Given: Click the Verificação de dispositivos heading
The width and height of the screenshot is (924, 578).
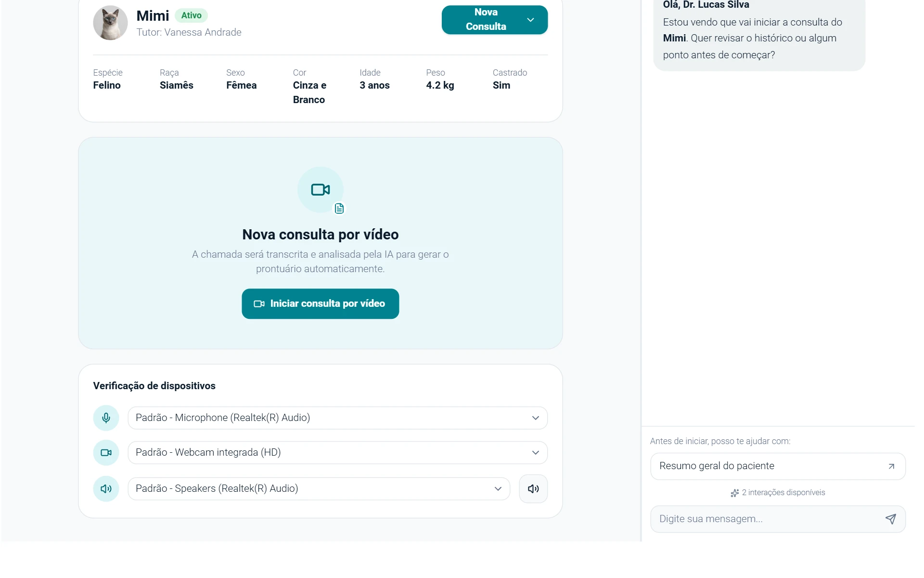Looking at the screenshot, I should point(154,386).
